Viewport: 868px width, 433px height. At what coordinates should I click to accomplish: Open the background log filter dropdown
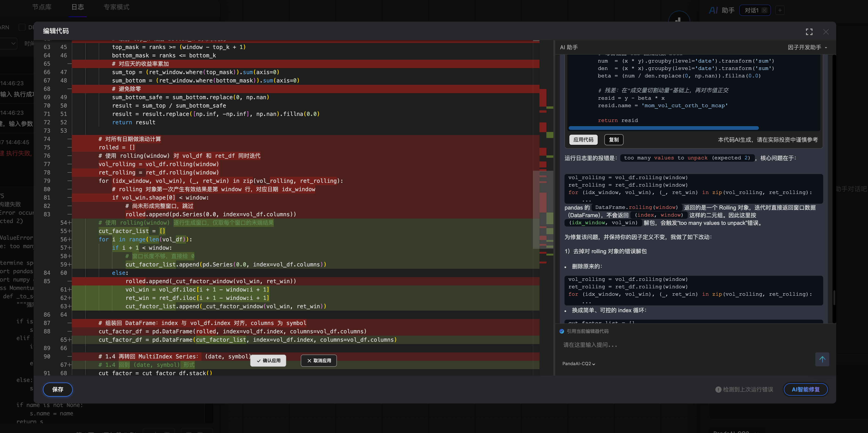click(x=8, y=43)
